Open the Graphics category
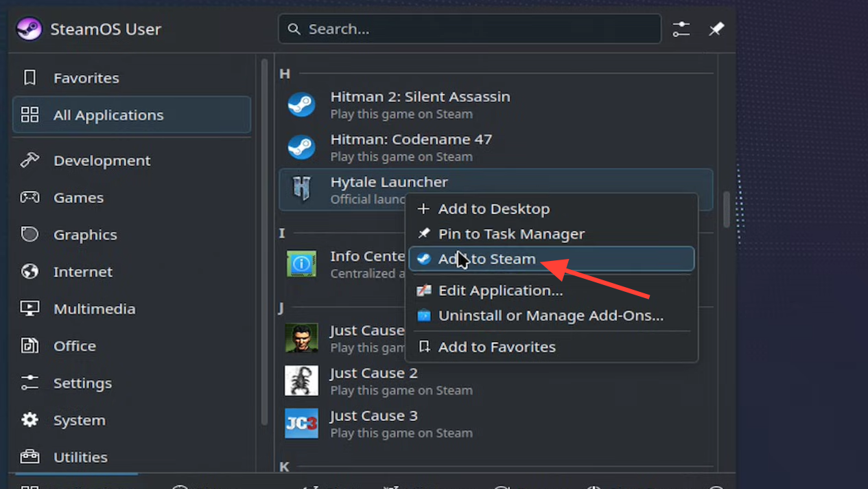This screenshot has height=489, width=868. click(x=132, y=234)
